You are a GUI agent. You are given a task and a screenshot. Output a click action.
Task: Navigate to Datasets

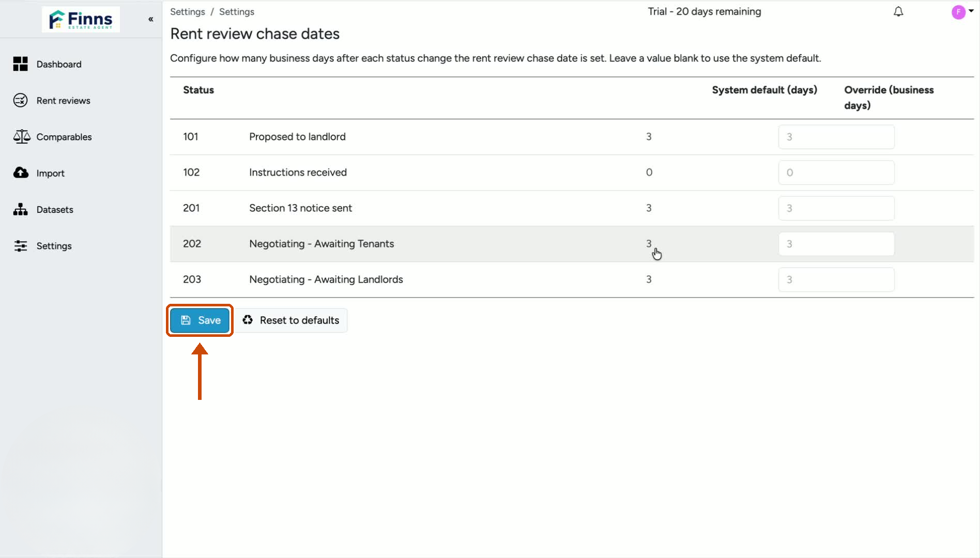click(x=55, y=209)
